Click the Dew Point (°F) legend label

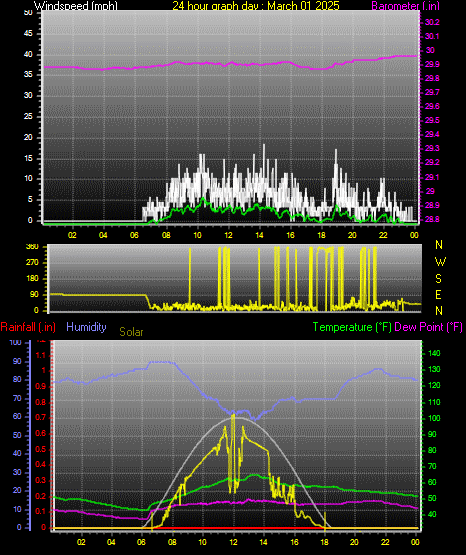pos(428,327)
